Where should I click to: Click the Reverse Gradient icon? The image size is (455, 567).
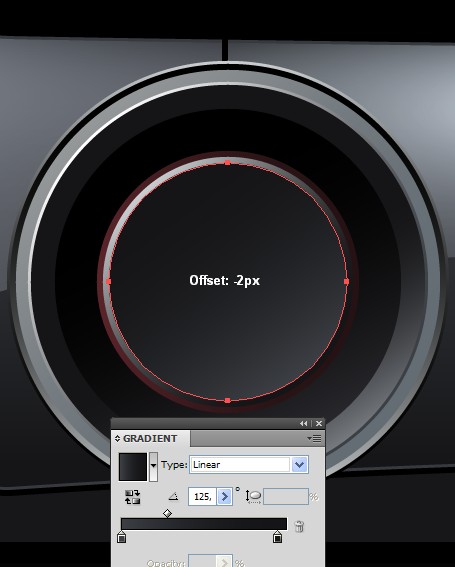point(132,496)
